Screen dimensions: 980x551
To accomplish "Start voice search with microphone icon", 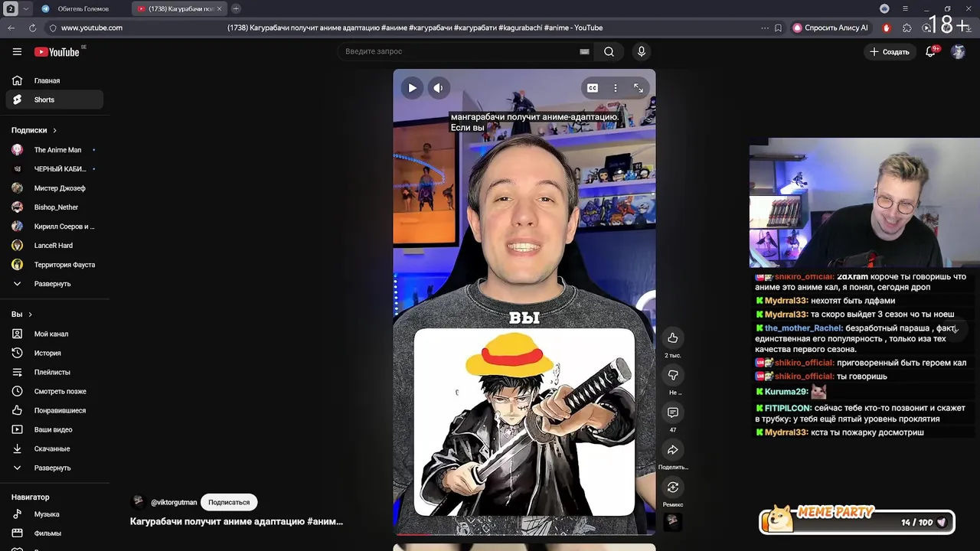I will coord(642,51).
